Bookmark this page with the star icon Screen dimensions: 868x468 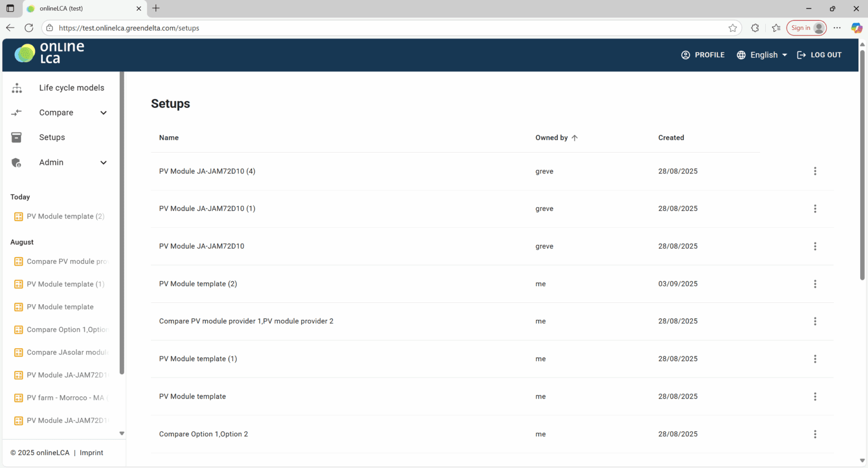point(732,28)
